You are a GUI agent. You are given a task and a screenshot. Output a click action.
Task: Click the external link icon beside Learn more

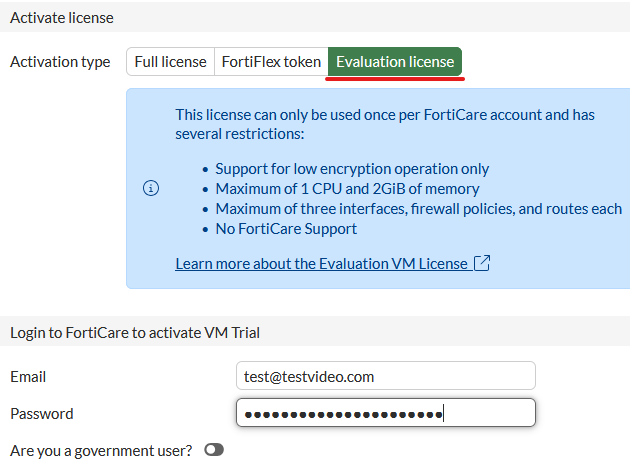(x=482, y=264)
